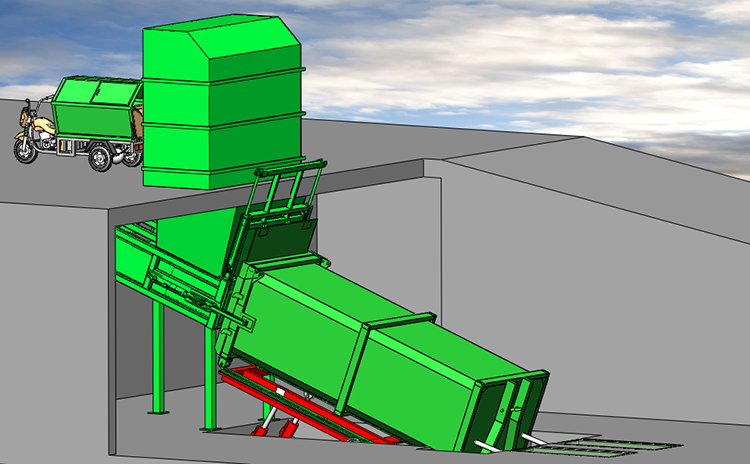Click the cloudy sky background
Viewport: 750px width, 464px height.
pyautogui.click(x=526, y=62)
